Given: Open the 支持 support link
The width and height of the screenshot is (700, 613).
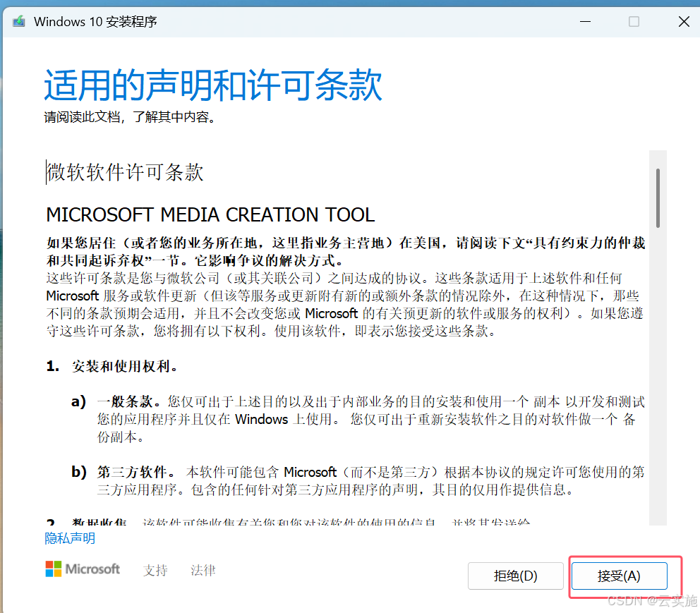Looking at the screenshot, I should (x=155, y=570).
